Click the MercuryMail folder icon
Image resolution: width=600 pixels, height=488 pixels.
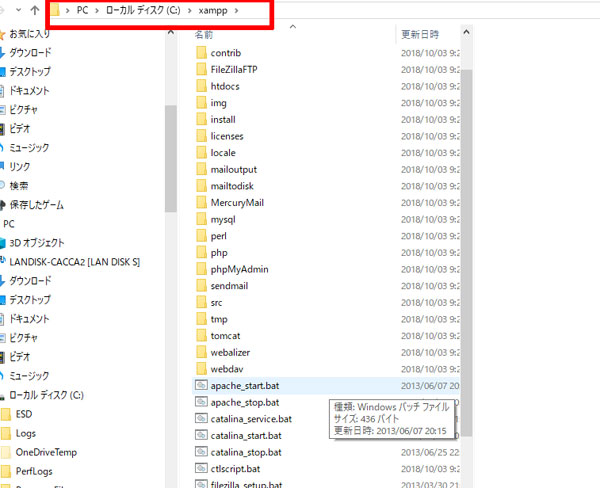pyautogui.click(x=201, y=202)
